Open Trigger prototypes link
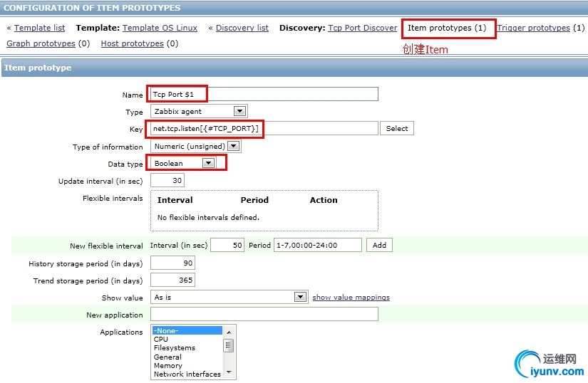The height and width of the screenshot is (383, 588). (533, 28)
